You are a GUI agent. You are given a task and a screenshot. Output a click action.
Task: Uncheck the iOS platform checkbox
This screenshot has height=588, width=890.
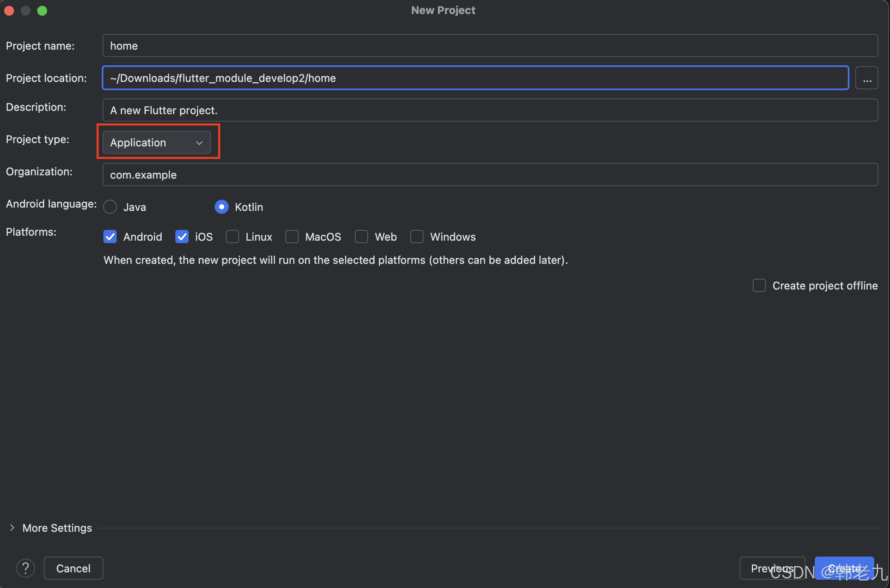pyautogui.click(x=182, y=237)
